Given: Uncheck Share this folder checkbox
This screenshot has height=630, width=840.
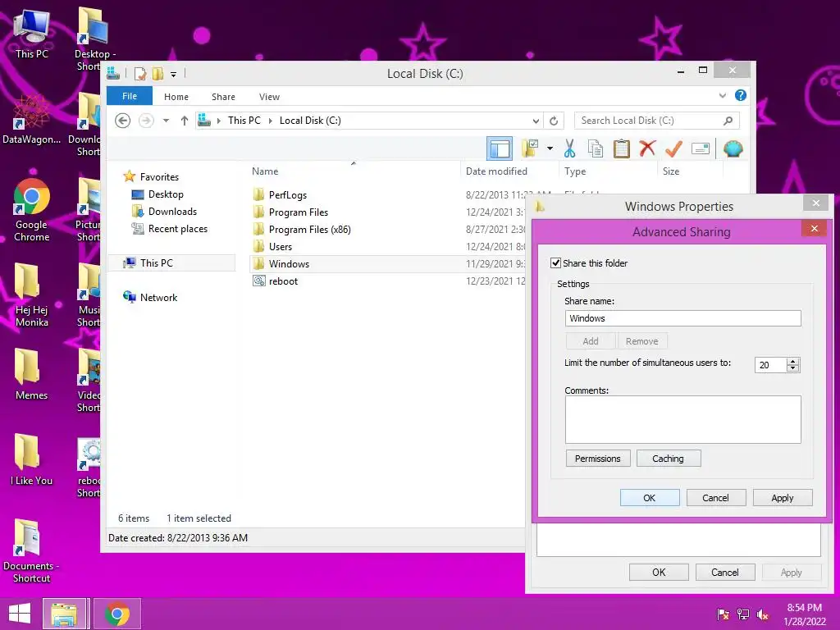Looking at the screenshot, I should tap(555, 263).
